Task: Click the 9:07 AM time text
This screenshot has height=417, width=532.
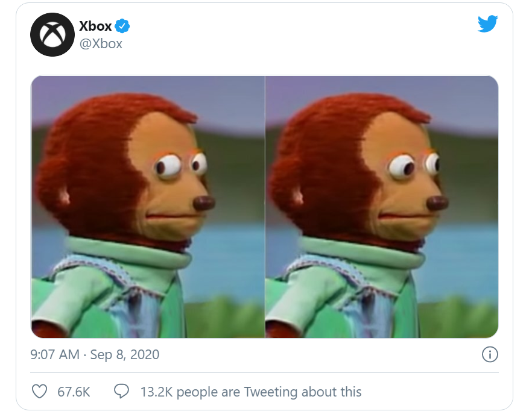Action: 54,354
